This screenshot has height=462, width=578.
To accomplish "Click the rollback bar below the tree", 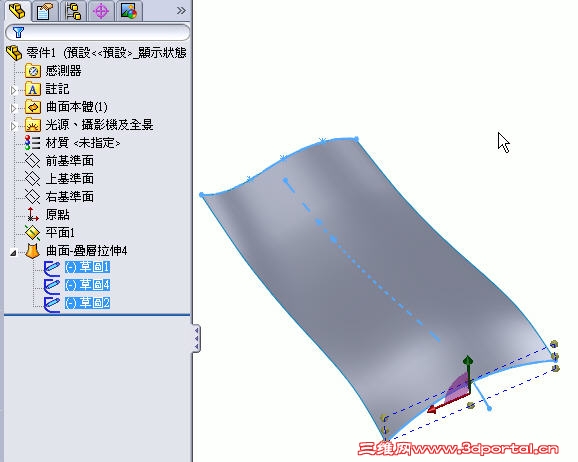I will 97,315.
